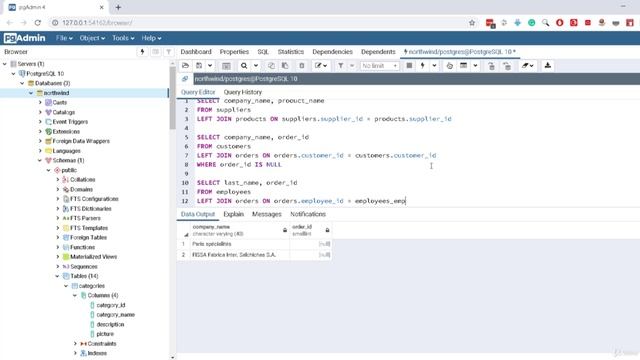640x360 pixels.
Task: Click the Browser filtered rows funnel icon
Action: point(169,52)
